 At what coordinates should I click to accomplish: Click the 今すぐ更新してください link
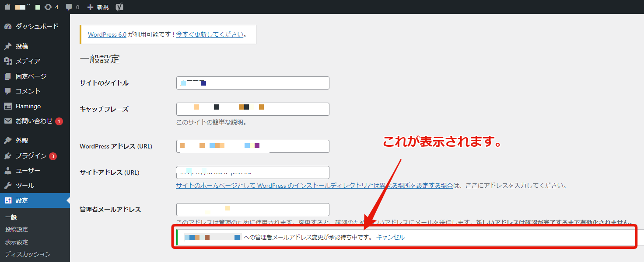210,34
